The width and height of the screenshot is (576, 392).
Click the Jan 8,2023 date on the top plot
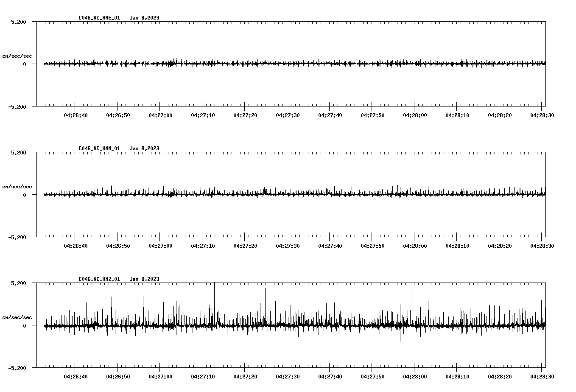click(145, 18)
